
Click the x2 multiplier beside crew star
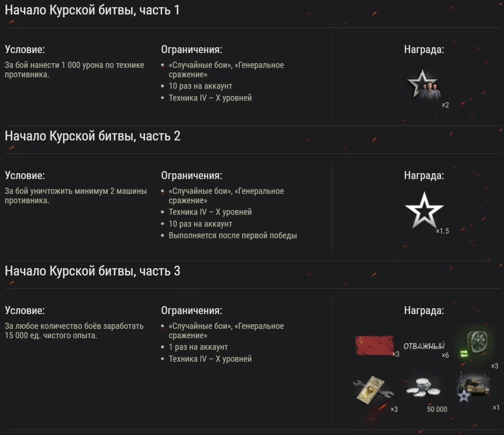[x=445, y=105]
